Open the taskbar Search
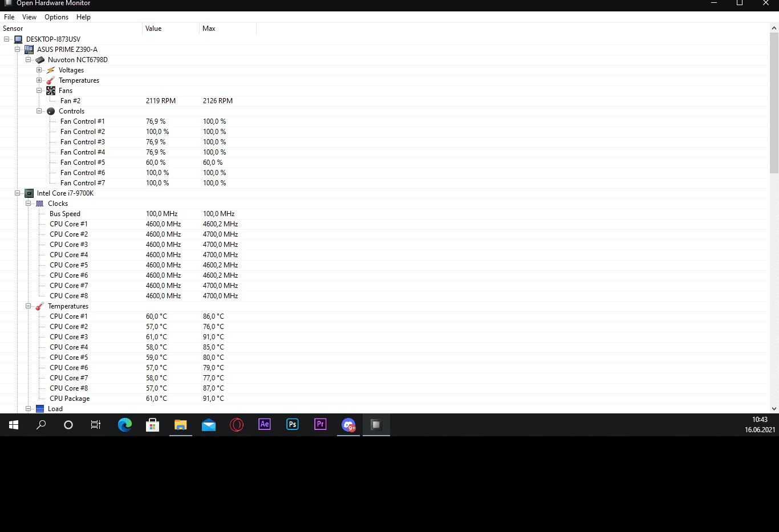Screen dimensions: 779x532 click(41, 425)
